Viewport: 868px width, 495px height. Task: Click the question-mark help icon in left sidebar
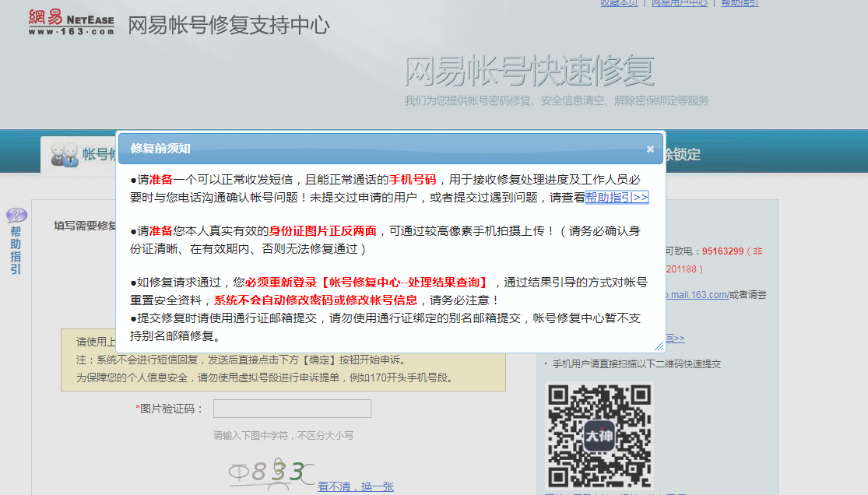tap(16, 216)
